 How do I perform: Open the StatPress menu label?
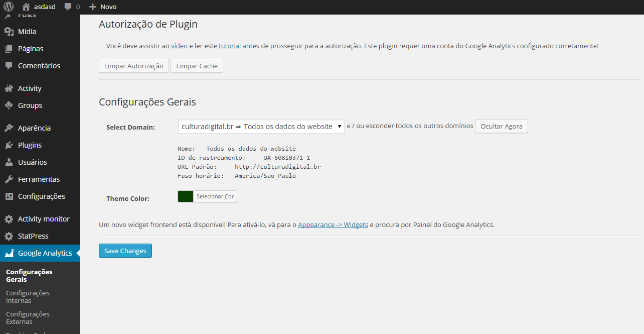33,236
